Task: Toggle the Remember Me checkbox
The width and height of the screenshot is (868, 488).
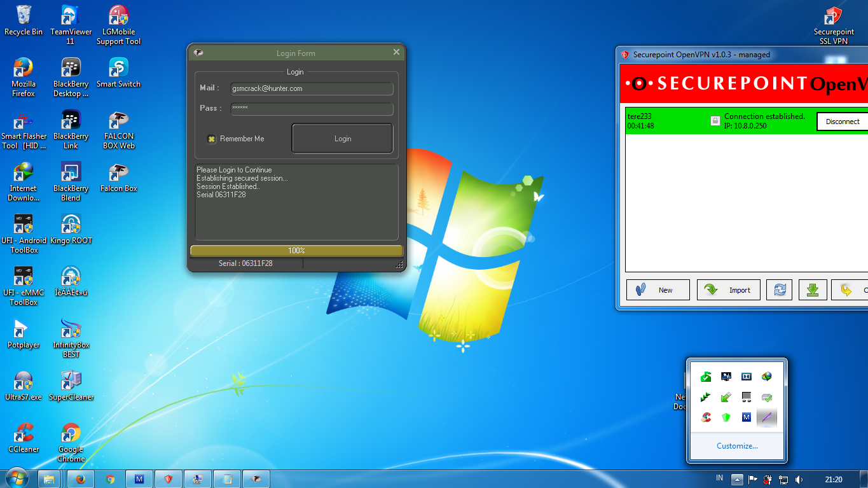Action: (212, 139)
